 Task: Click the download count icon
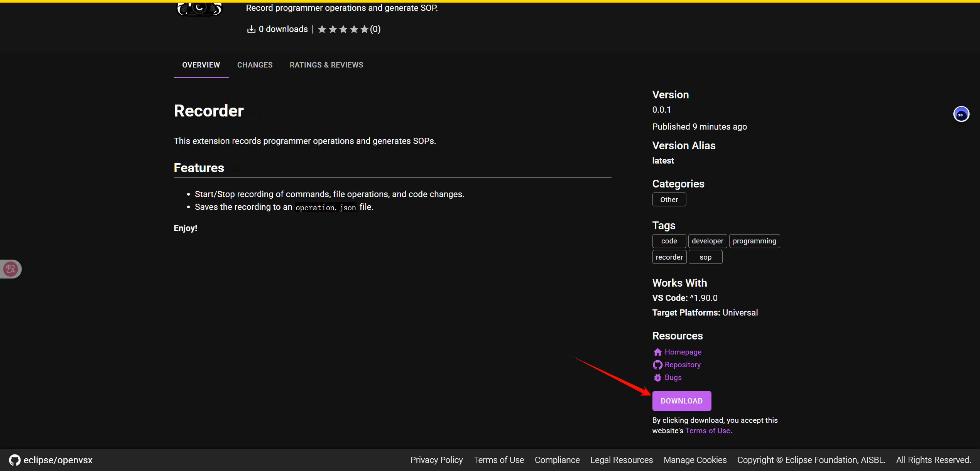251,29
